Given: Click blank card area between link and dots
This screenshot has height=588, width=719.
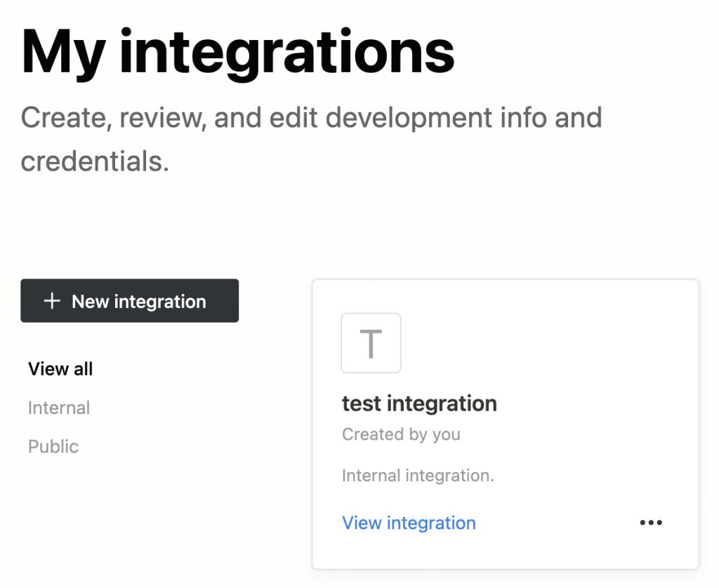Looking at the screenshot, I should (555, 523).
